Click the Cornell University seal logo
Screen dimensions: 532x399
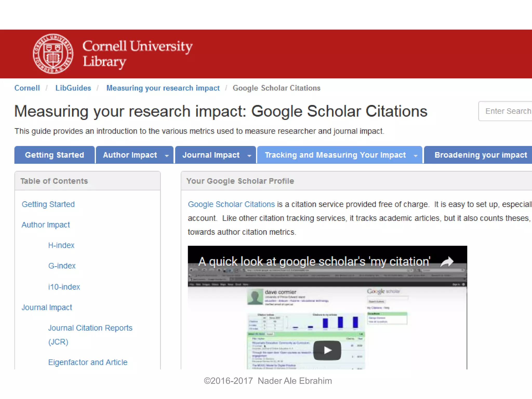point(53,54)
